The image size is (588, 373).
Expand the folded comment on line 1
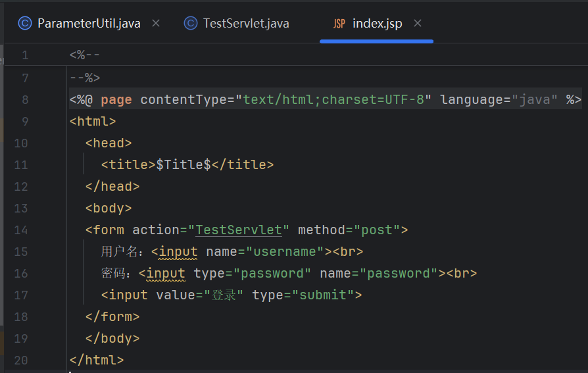pos(85,55)
